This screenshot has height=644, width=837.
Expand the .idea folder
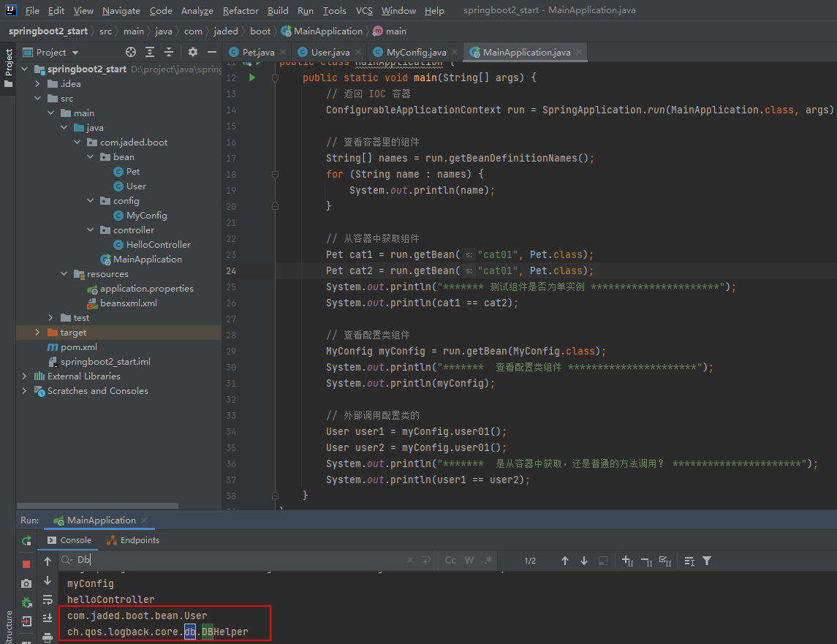[x=37, y=84]
